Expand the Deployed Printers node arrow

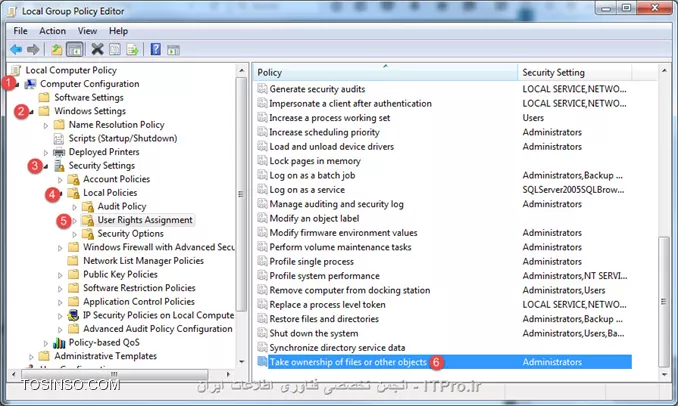tap(46, 153)
